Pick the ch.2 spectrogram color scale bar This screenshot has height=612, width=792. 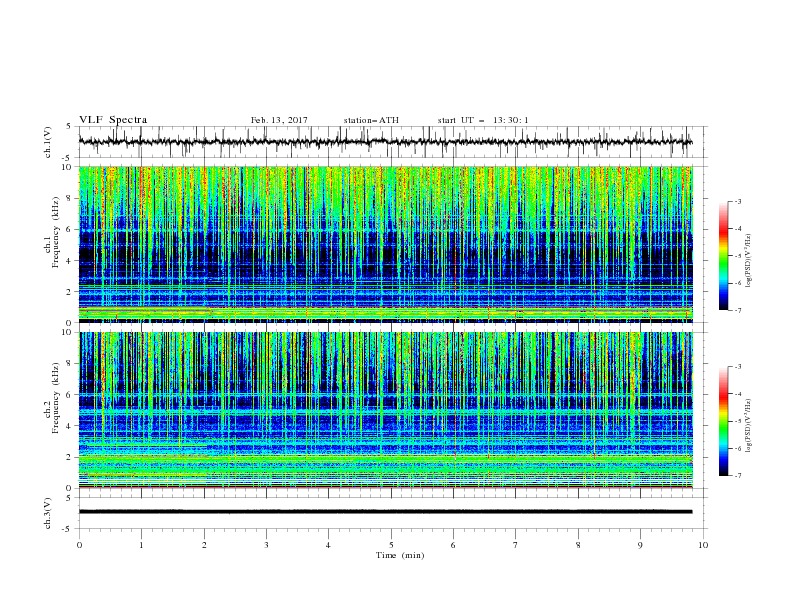click(723, 421)
